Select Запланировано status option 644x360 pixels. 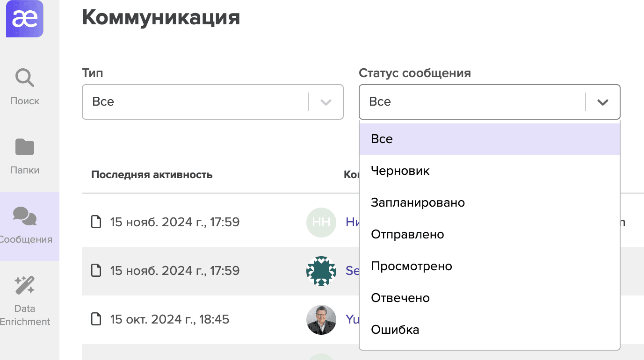(418, 203)
